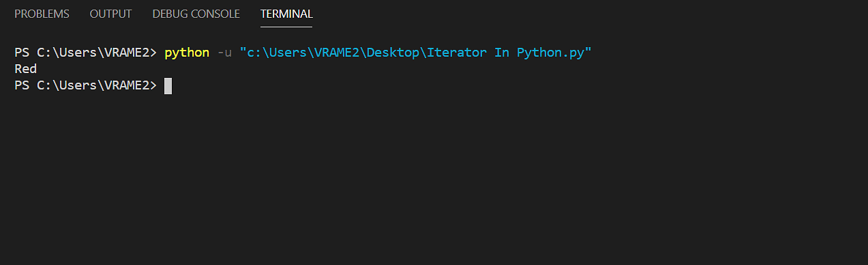868x265 pixels.
Task: Click the underline beneath the TERMINAL tab
Action: [286, 27]
